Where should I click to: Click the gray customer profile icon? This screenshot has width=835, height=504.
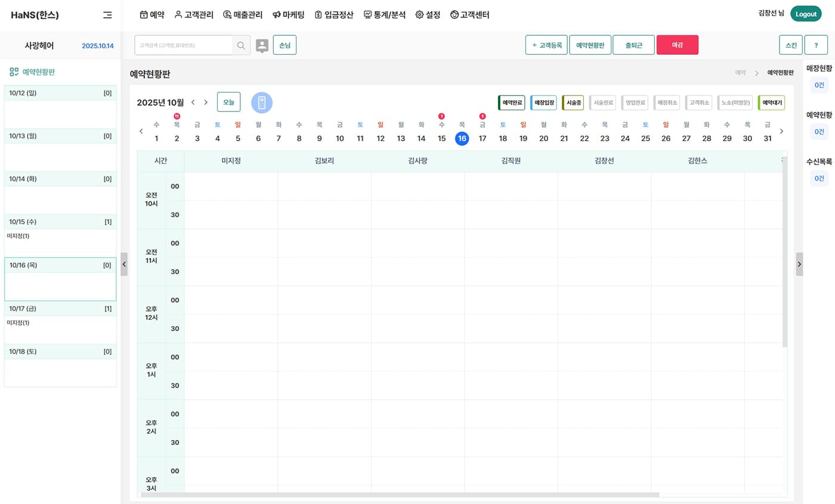262,45
